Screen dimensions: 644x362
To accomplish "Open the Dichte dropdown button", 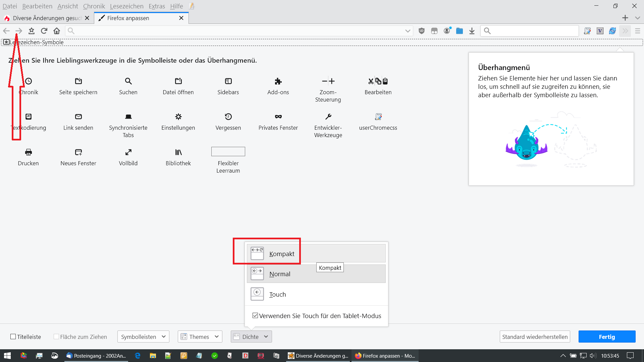I will pos(251,337).
